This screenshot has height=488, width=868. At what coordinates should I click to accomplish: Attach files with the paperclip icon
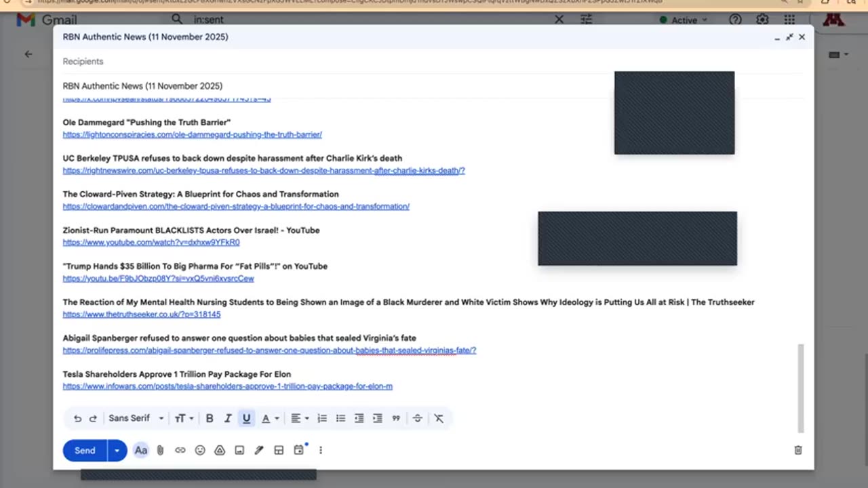[160, 450]
